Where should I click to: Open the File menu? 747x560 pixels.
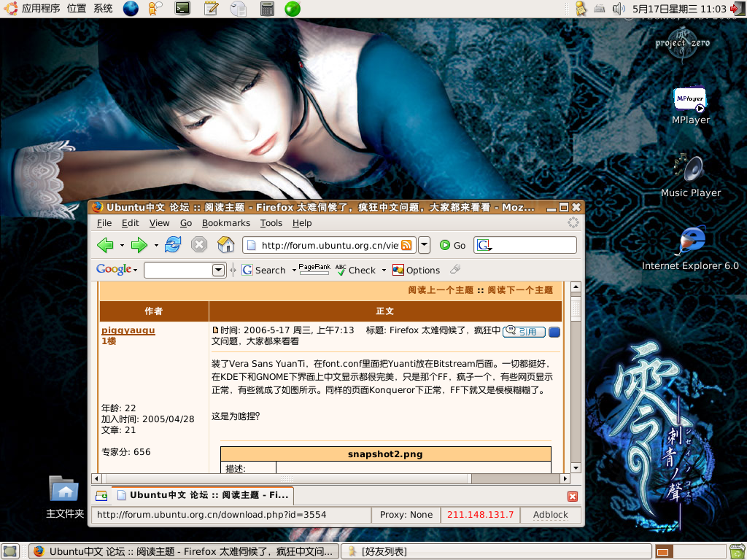point(104,223)
